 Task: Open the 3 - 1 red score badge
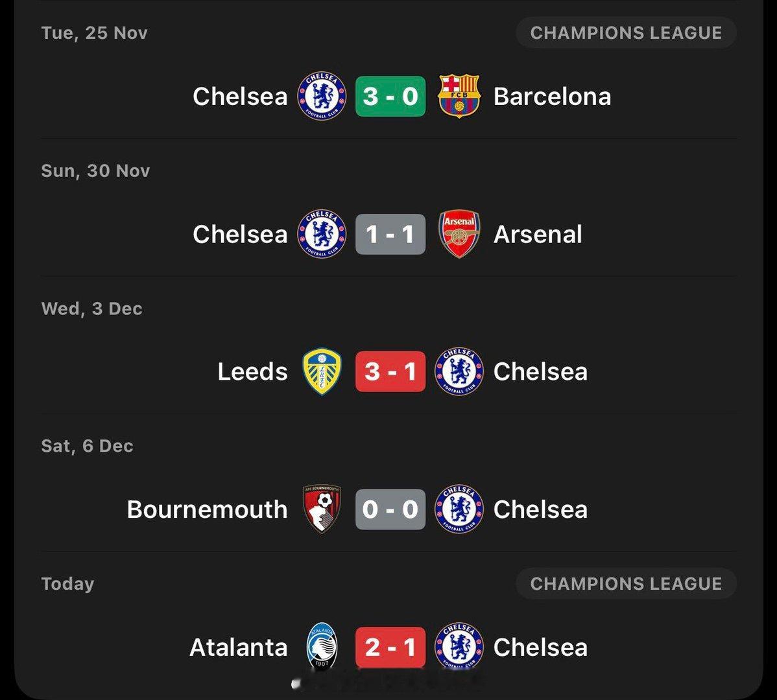coord(390,372)
